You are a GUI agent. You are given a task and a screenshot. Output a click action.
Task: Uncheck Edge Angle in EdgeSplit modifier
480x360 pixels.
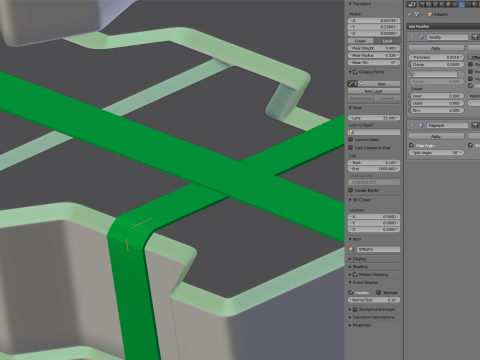[412, 145]
